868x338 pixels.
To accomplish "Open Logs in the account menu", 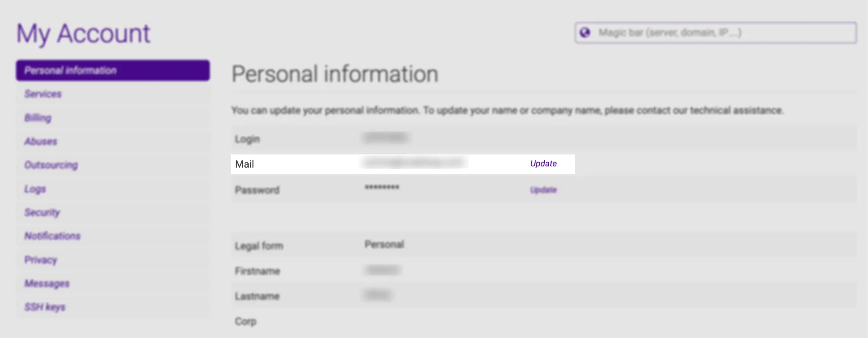I will (35, 189).
